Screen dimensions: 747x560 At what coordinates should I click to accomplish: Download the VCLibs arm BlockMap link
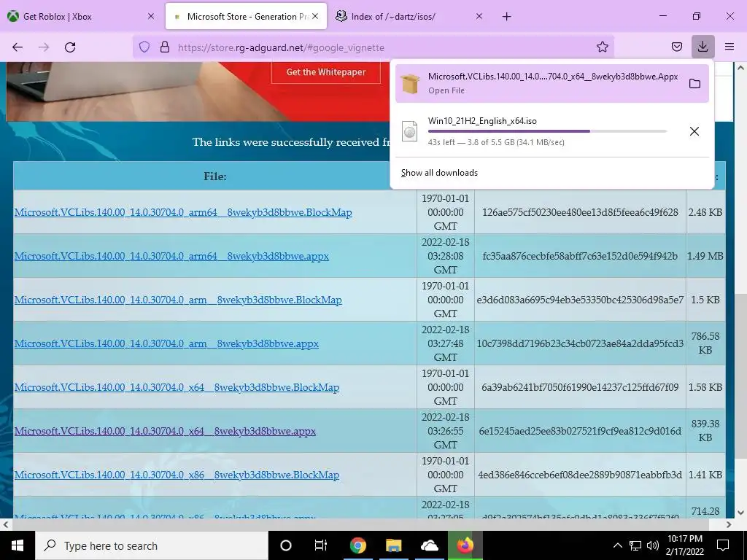click(x=178, y=300)
